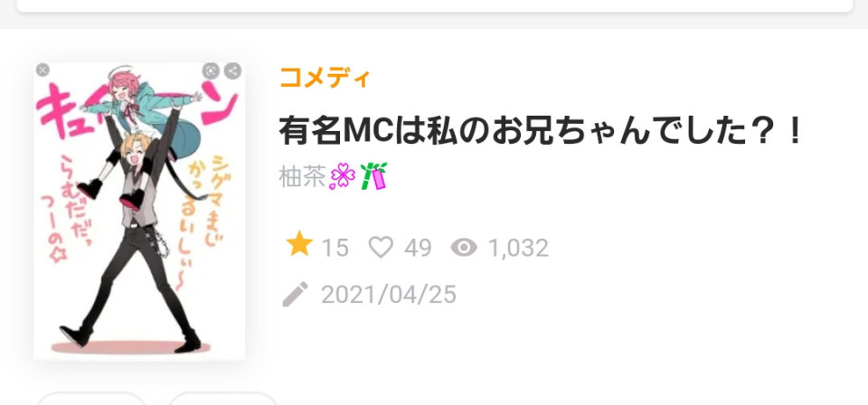868x405 pixels.
Task: Click the like count 49
Action: pyautogui.click(x=418, y=248)
